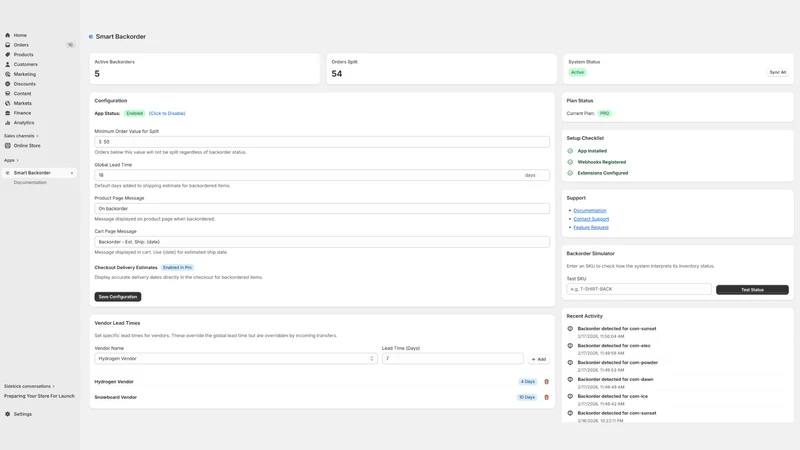The height and width of the screenshot is (450, 800).
Task: Open the Contact Support link
Action: 591,219
